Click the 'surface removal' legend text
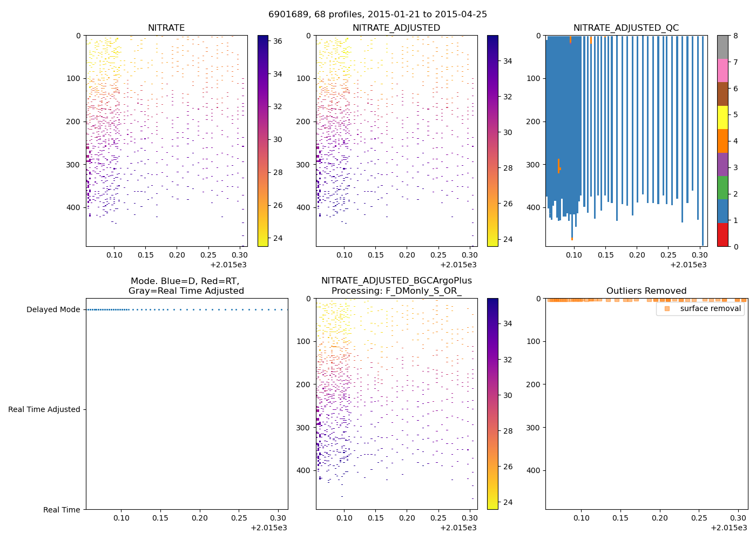 (x=710, y=309)
